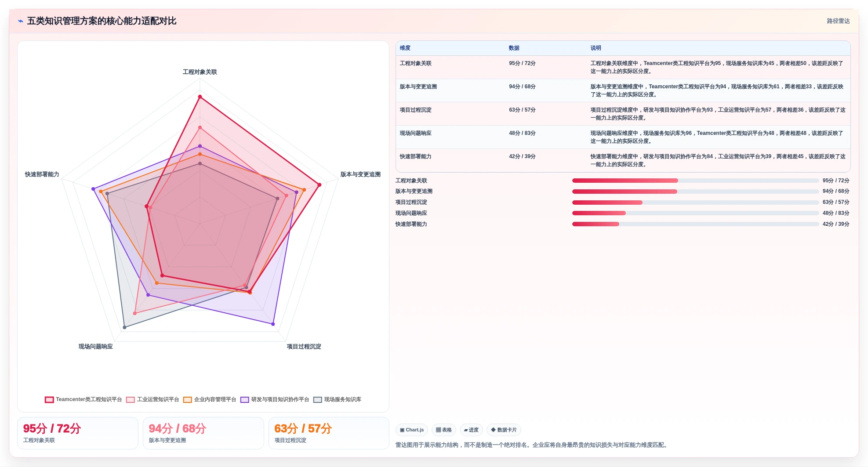This screenshot has height=467, width=868.
Task: Click the Chart.js tag
Action: (412, 430)
